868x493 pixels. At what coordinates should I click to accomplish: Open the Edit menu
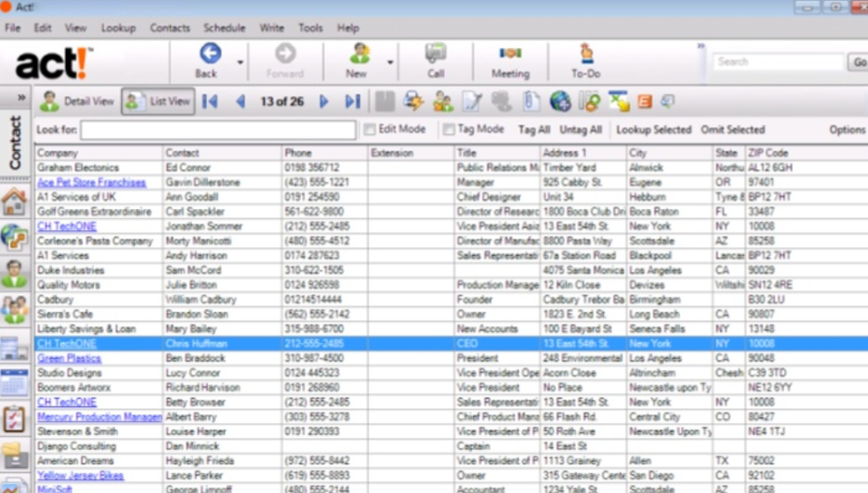(42, 28)
